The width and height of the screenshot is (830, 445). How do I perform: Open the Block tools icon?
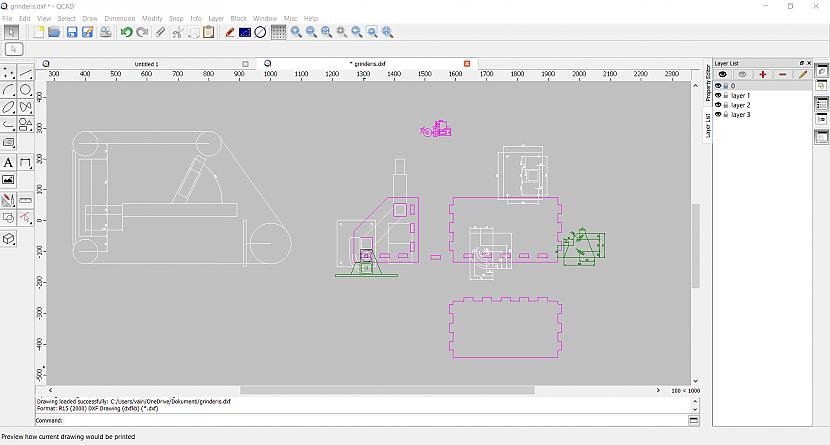click(x=8, y=217)
